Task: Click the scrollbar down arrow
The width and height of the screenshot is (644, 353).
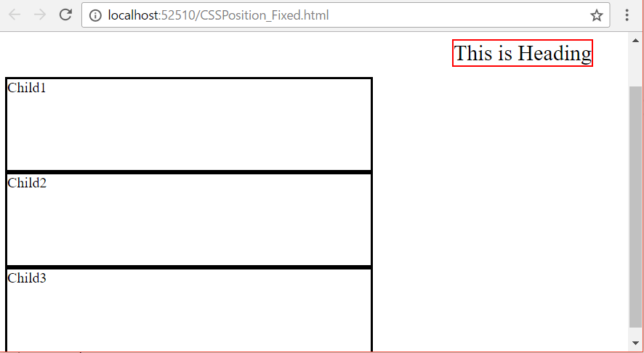Action: [x=635, y=342]
